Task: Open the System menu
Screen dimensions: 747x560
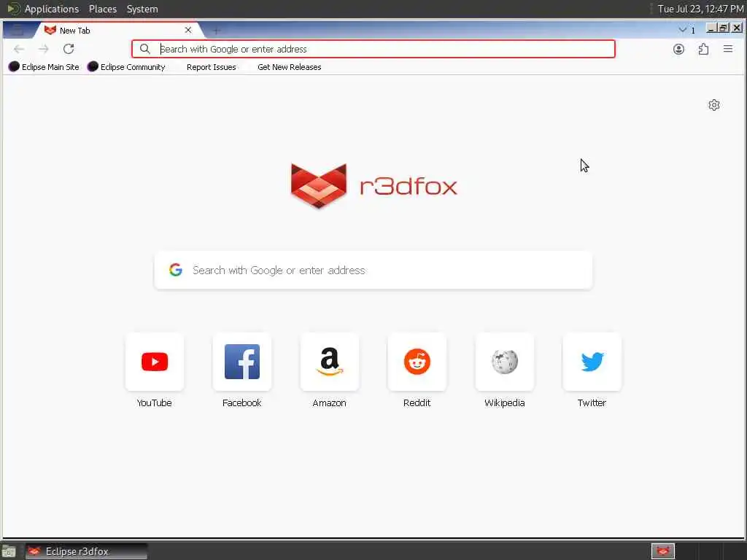Action: [142, 9]
